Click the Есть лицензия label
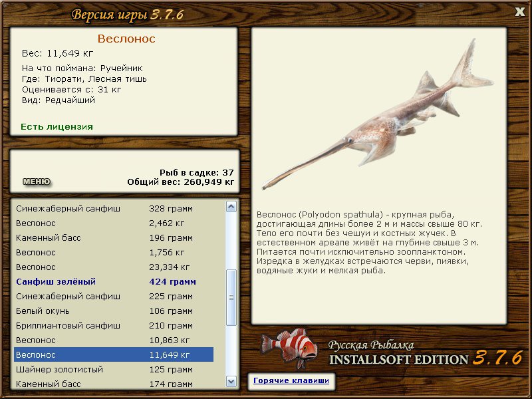The height and width of the screenshot is (399, 532). tap(57, 127)
